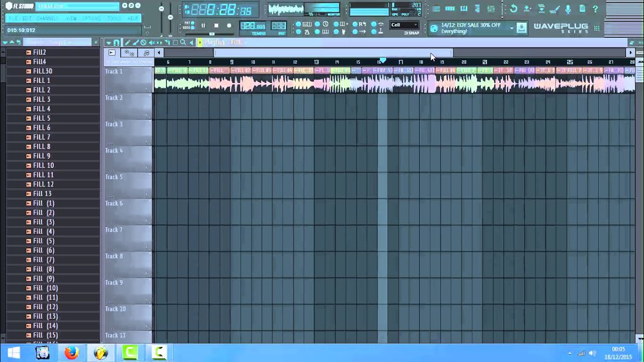Viewport: 644px width, 362px height.
Task: Open the VIEW menu
Action: click(x=71, y=18)
